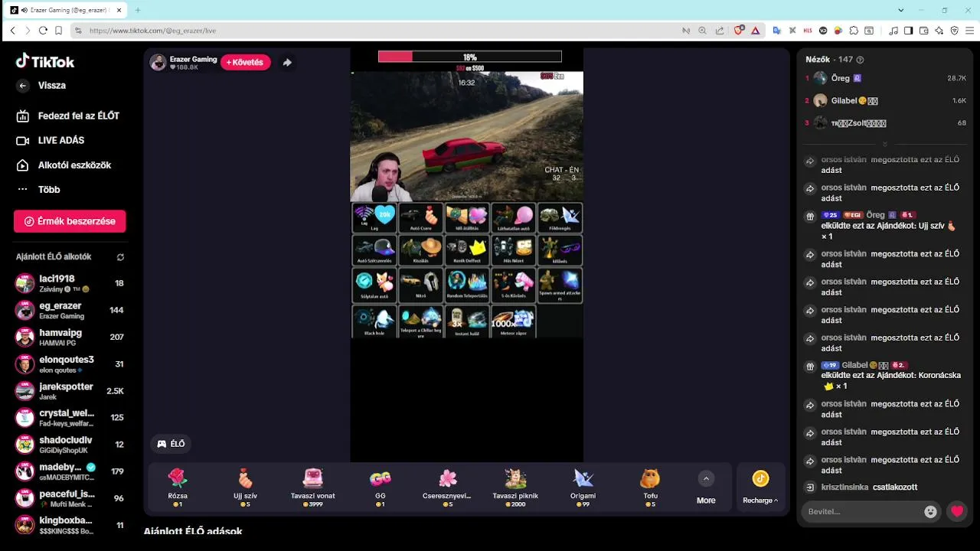Image resolution: width=980 pixels, height=551 pixels.
Task: Click username krisztinsinka in chat
Action: point(844,487)
